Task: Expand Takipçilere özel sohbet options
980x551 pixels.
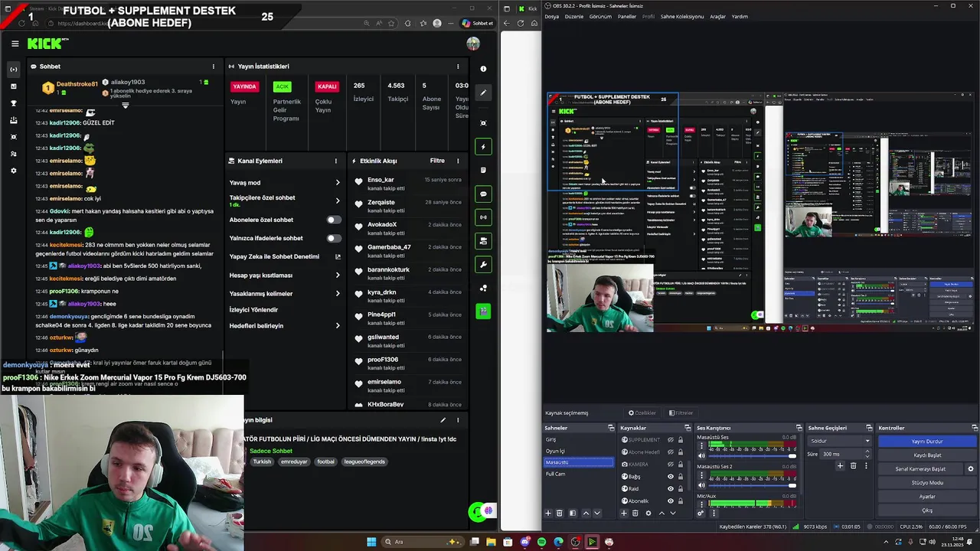Action: [x=338, y=201]
